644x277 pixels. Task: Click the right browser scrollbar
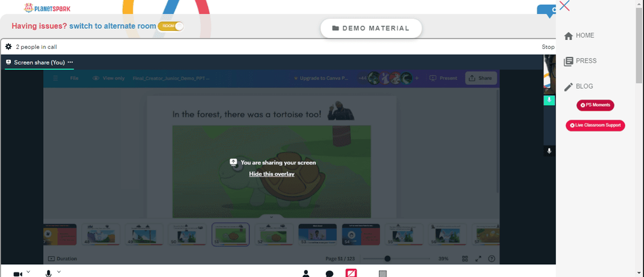[x=639, y=45]
